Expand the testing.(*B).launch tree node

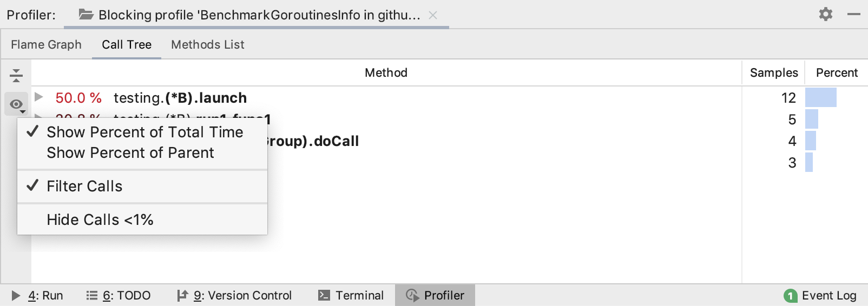point(39,97)
